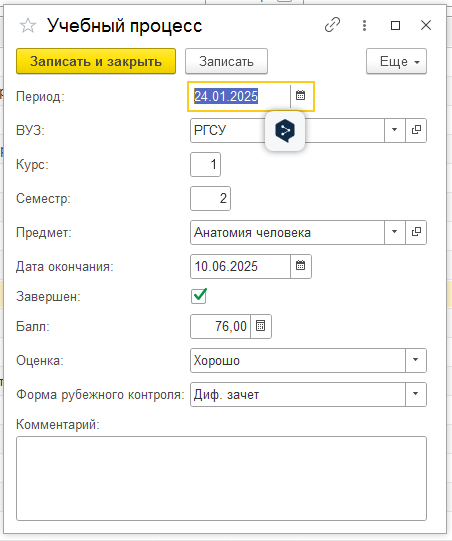Open the selected Предмет record form
Image resolution: width=452 pixels, height=541 pixels.
[416, 232]
